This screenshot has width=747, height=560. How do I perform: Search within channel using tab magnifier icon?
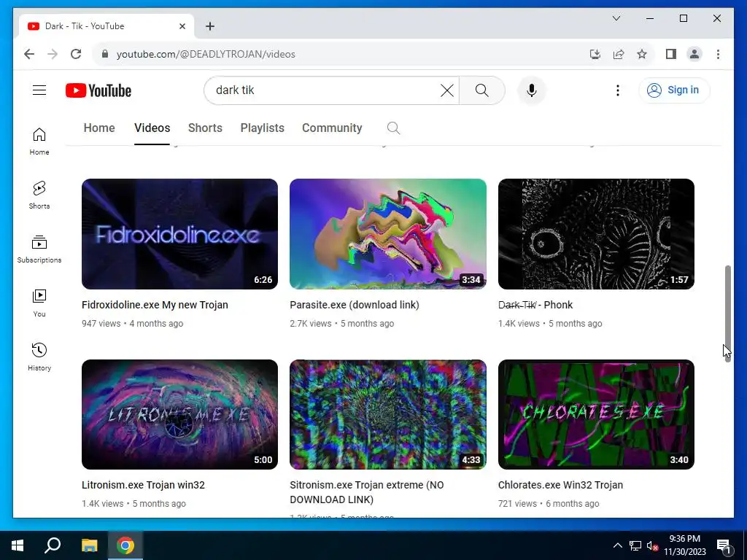point(393,128)
